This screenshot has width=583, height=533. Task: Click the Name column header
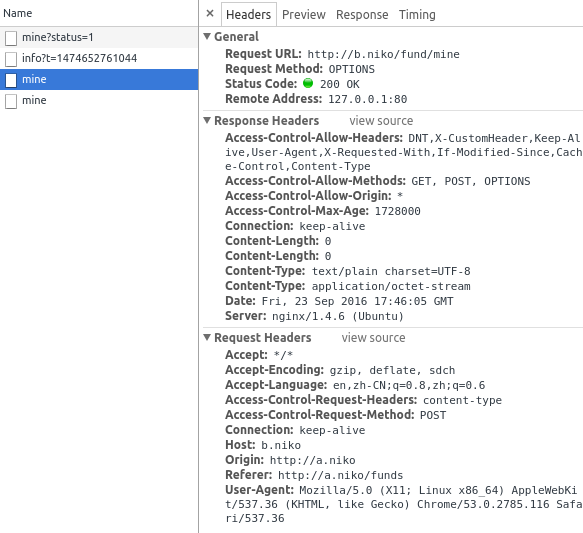point(17,13)
